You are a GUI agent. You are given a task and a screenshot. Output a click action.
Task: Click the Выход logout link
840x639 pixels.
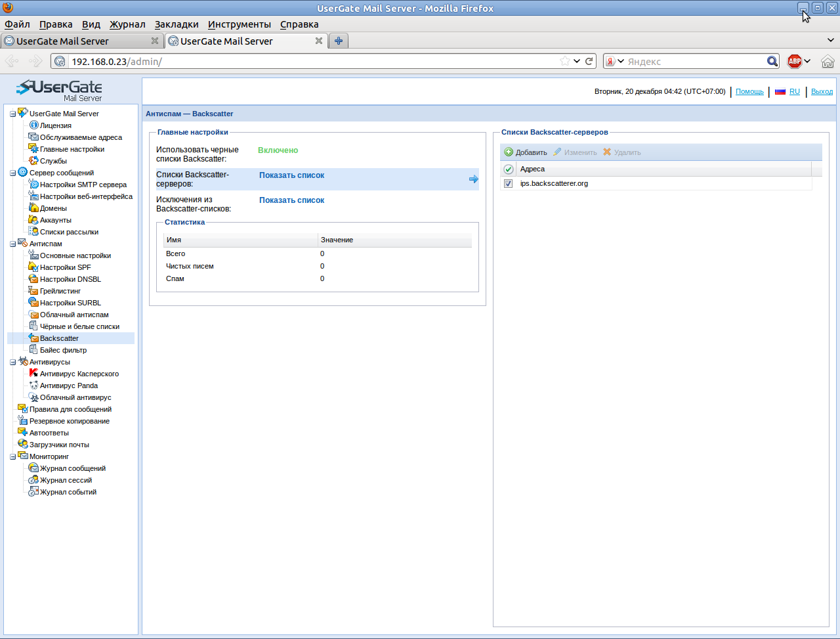822,92
